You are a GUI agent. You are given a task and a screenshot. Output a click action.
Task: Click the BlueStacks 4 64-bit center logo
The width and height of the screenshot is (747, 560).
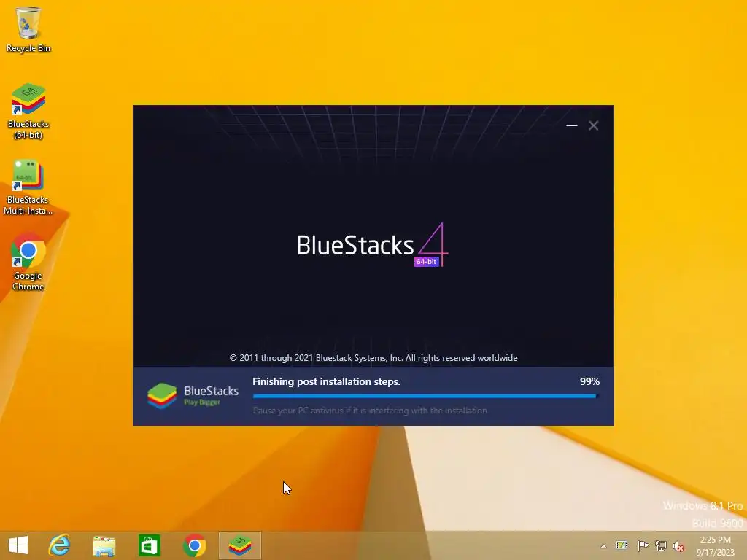click(x=372, y=245)
